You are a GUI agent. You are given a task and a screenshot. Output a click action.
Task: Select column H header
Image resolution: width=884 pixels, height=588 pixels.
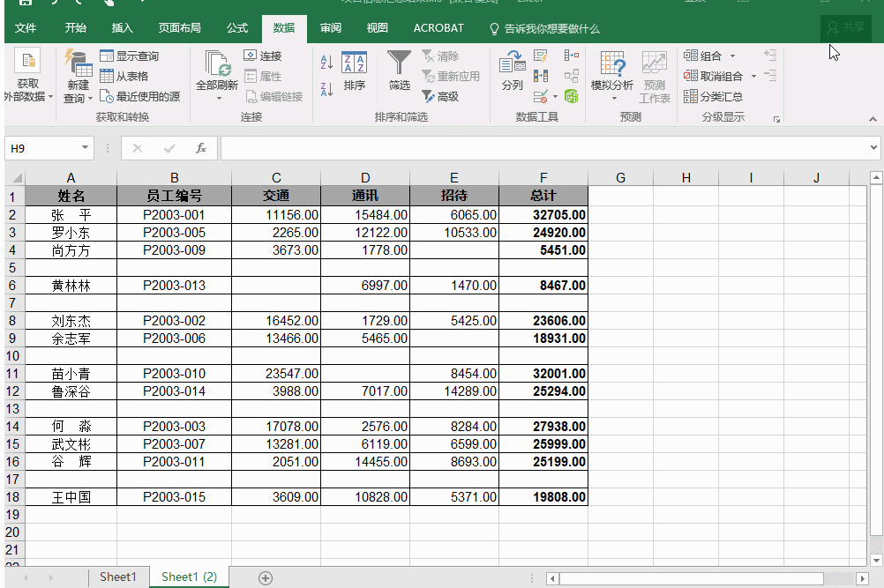pos(685,178)
